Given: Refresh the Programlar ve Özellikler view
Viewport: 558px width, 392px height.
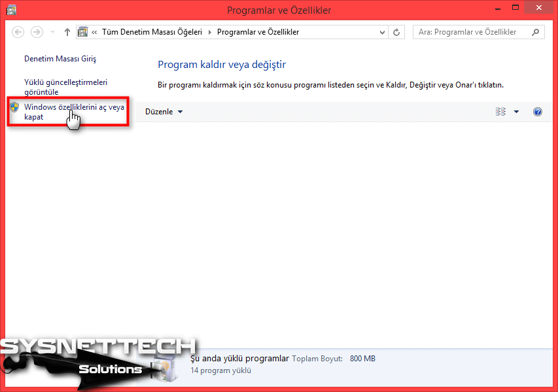Looking at the screenshot, I should (x=396, y=33).
